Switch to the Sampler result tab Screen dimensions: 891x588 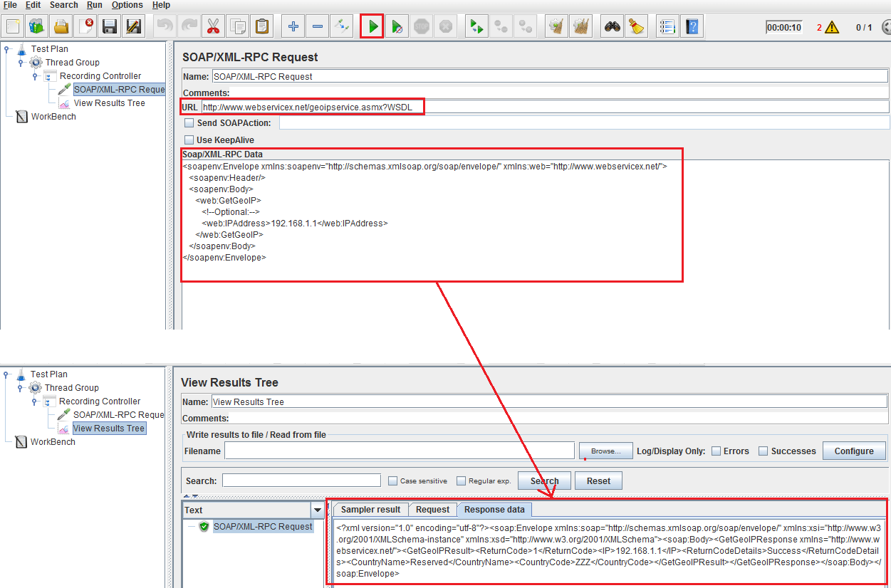370,510
